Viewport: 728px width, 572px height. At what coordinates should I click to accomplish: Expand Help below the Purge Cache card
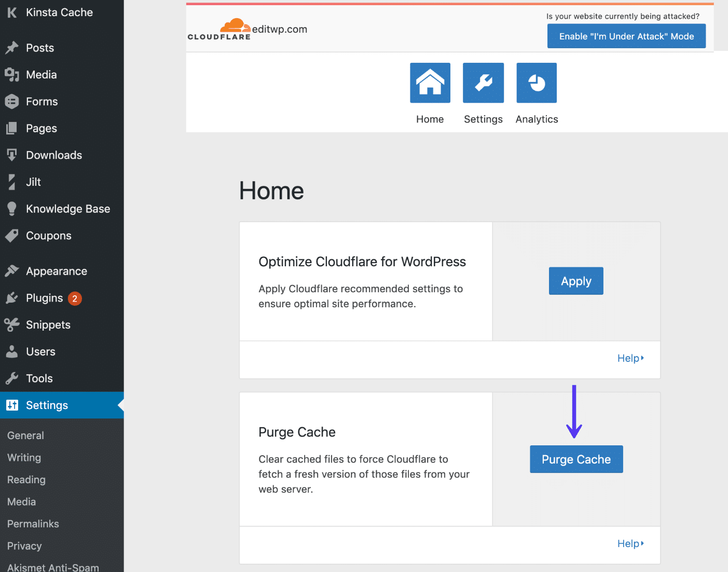pyautogui.click(x=630, y=543)
